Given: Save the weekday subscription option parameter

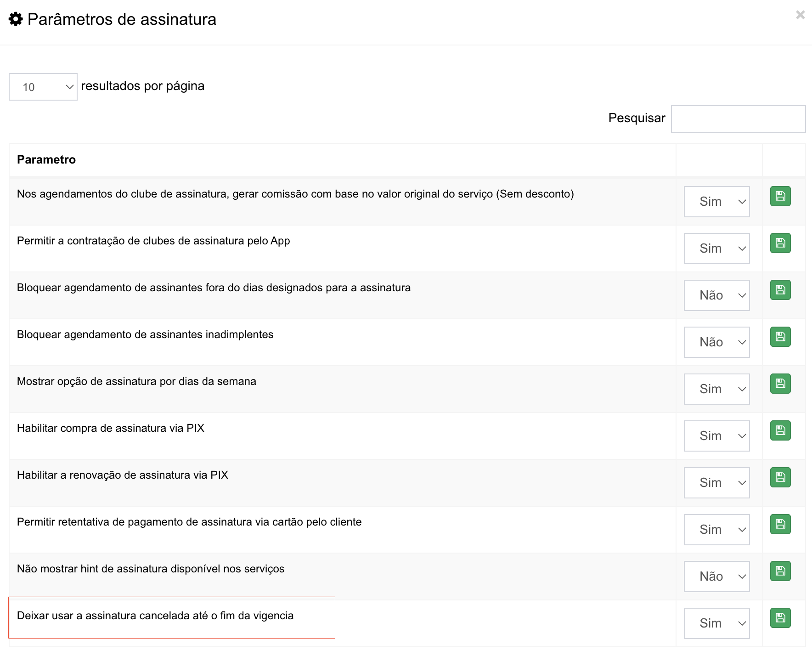Looking at the screenshot, I should click(x=780, y=384).
